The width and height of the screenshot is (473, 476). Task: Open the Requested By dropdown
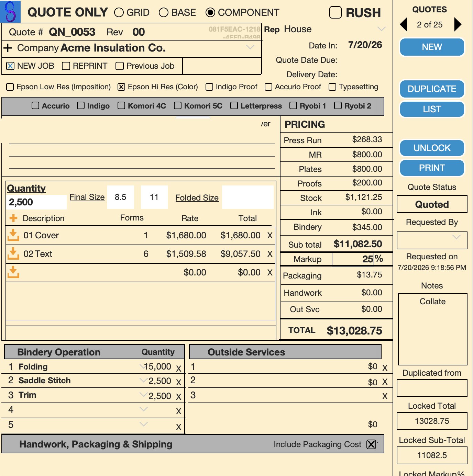[456, 237]
